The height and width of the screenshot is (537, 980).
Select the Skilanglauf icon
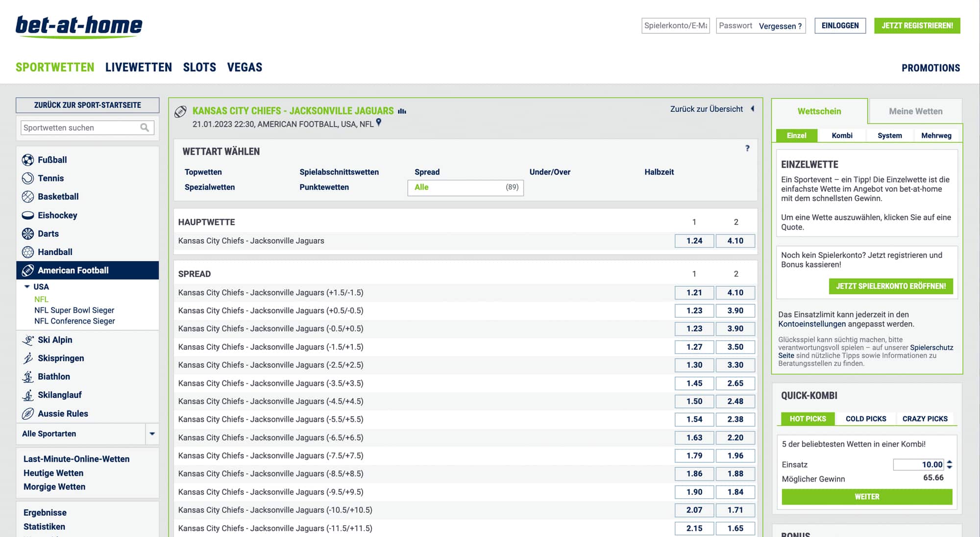(28, 395)
